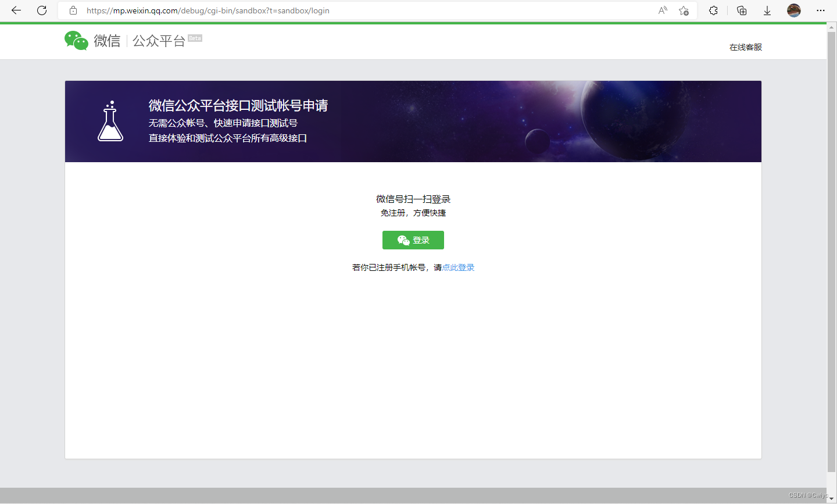Open the browser profile avatar

[x=794, y=10]
